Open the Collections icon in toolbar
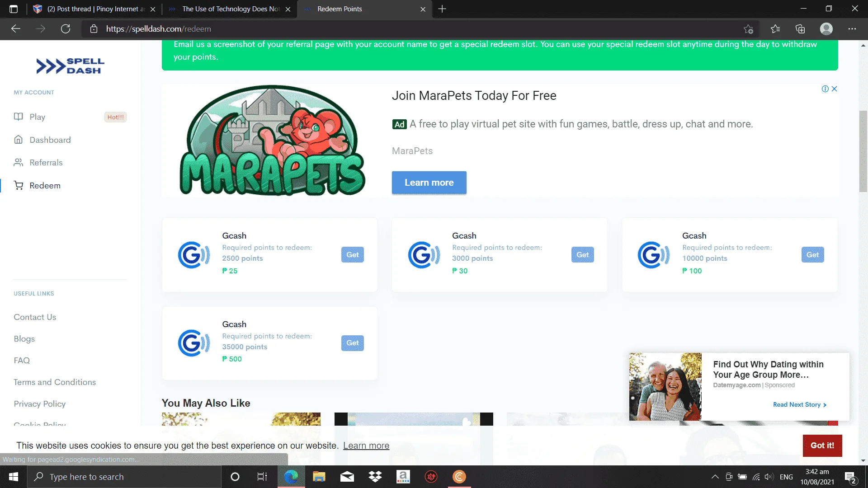The image size is (868, 488). click(800, 29)
